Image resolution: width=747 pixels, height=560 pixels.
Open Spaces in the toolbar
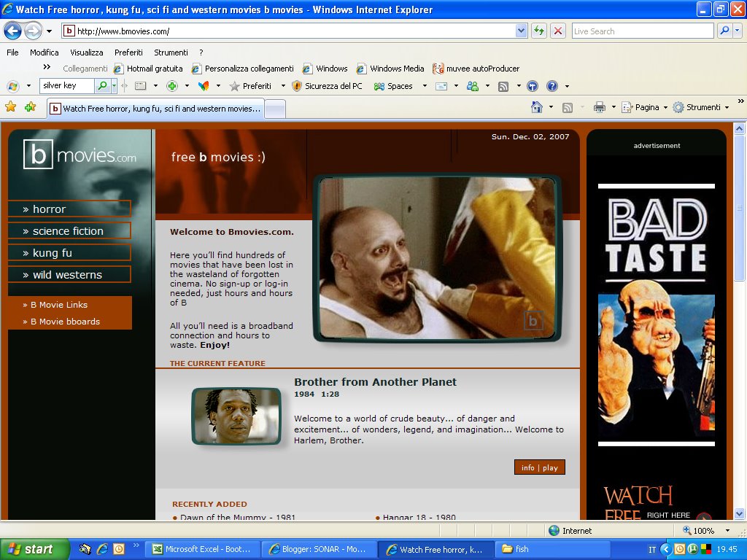tap(393, 86)
